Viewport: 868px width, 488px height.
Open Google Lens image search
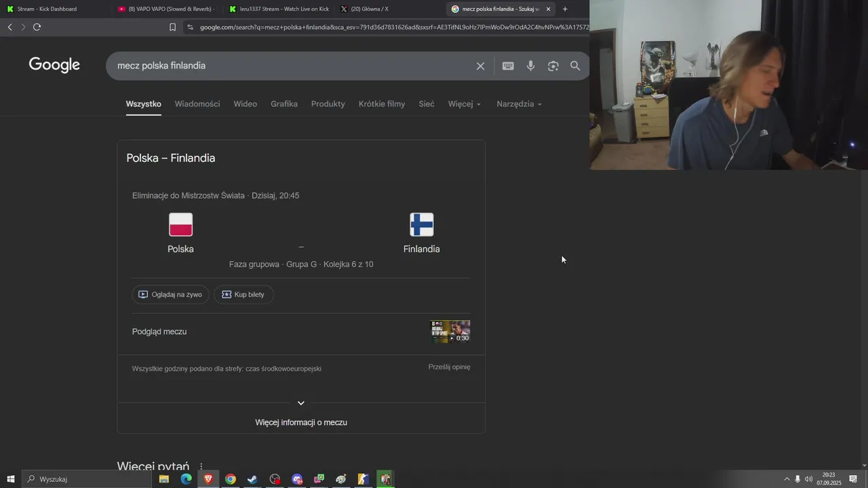[553, 66]
